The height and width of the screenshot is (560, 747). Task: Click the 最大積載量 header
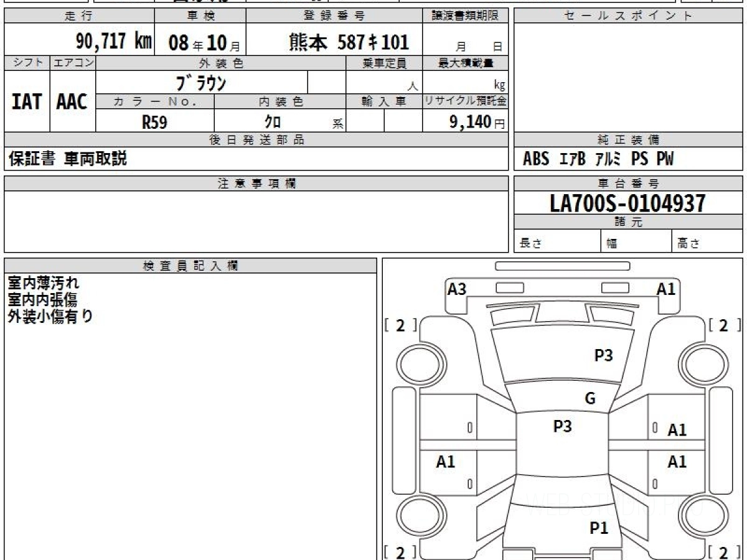pyautogui.click(x=466, y=63)
